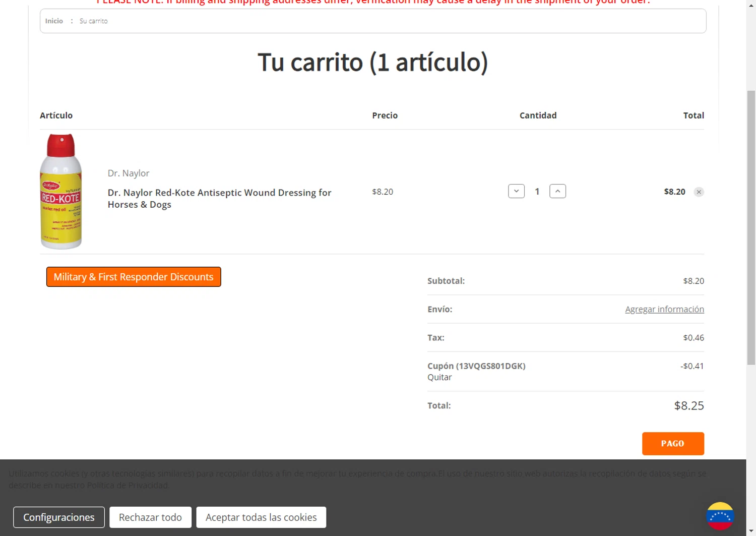This screenshot has height=536, width=756.
Task: Click the Total amount $8.25
Action: (689, 405)
